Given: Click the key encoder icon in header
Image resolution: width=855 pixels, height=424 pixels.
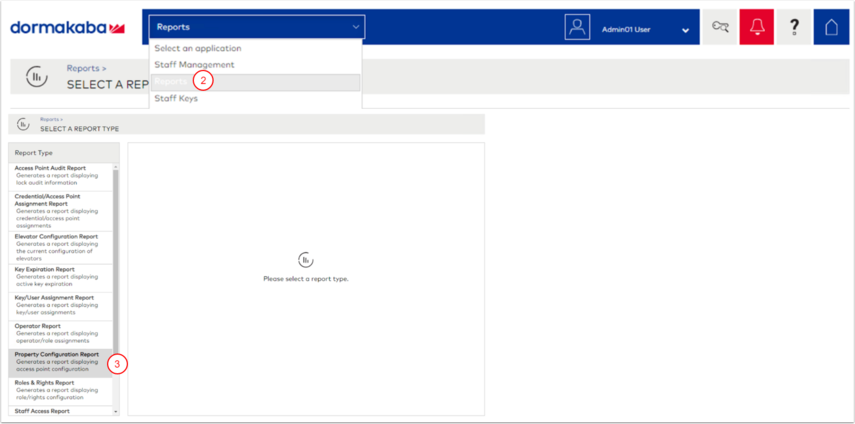Looking at the screenshot, I should pyautogui.click(x=719, y=28).
